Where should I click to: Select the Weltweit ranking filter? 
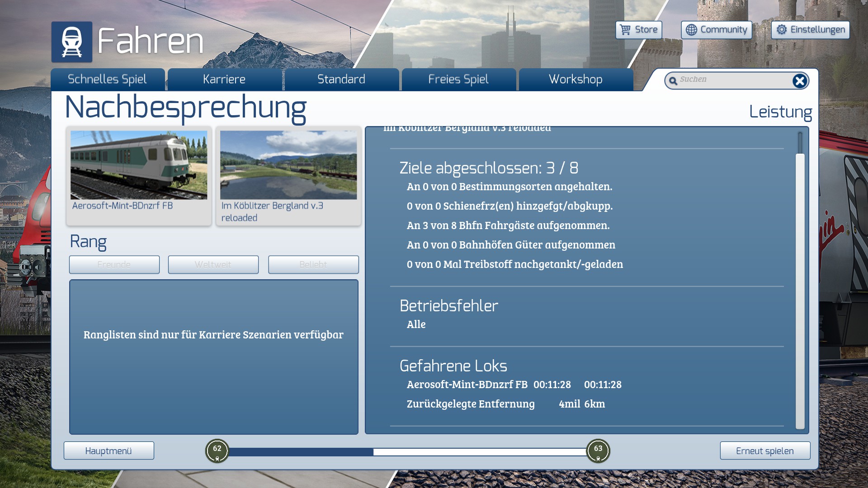coord(213,265)
